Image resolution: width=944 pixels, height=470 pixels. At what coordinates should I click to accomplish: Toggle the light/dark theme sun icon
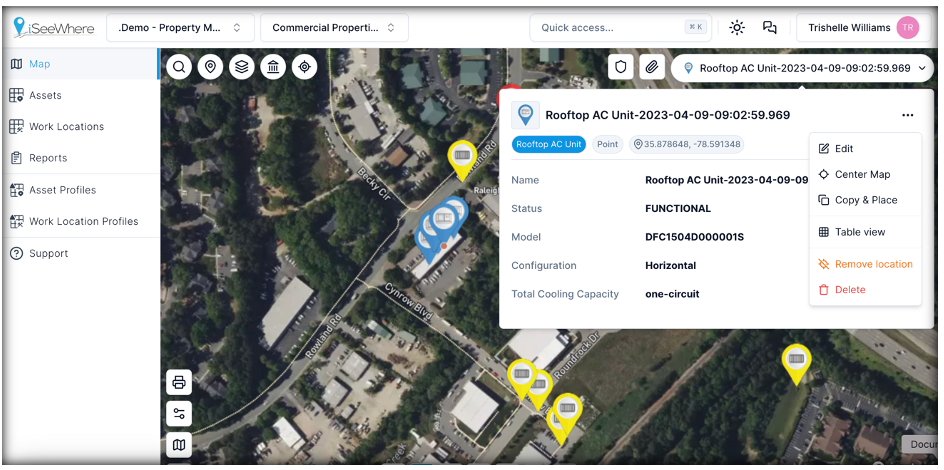(x=737, y=28)
